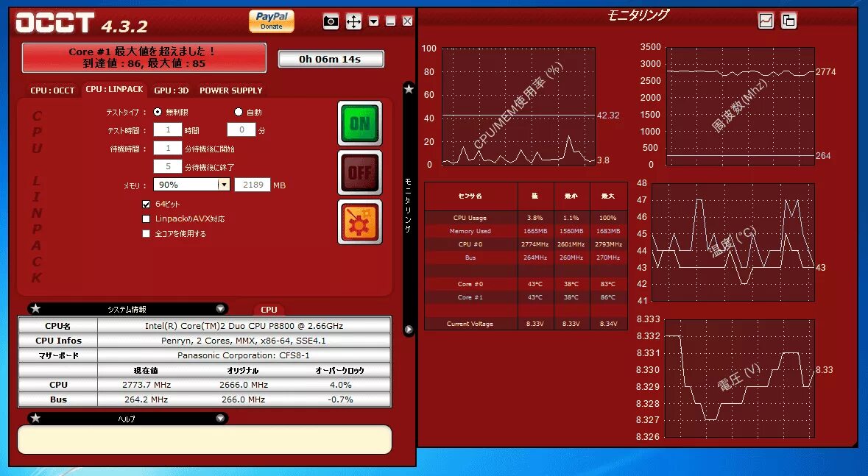Click the frequency (MHz) graph
Viewport: 868px width, 476px height.
click(740, 106)
